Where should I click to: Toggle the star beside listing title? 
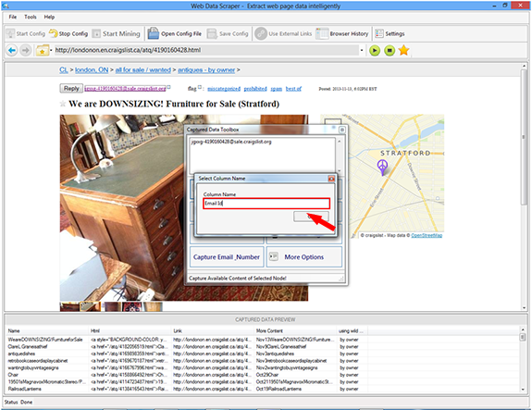tap(63, 104)
